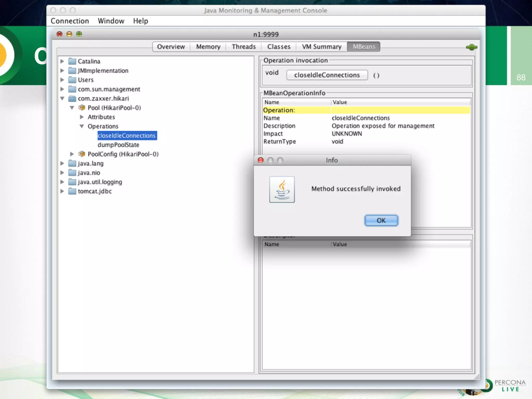Select the 'PoolConfig (HikariPool-0)' tree label
Image resolution: width=532 pixels, height=399 pixels.
coord(123,154)
